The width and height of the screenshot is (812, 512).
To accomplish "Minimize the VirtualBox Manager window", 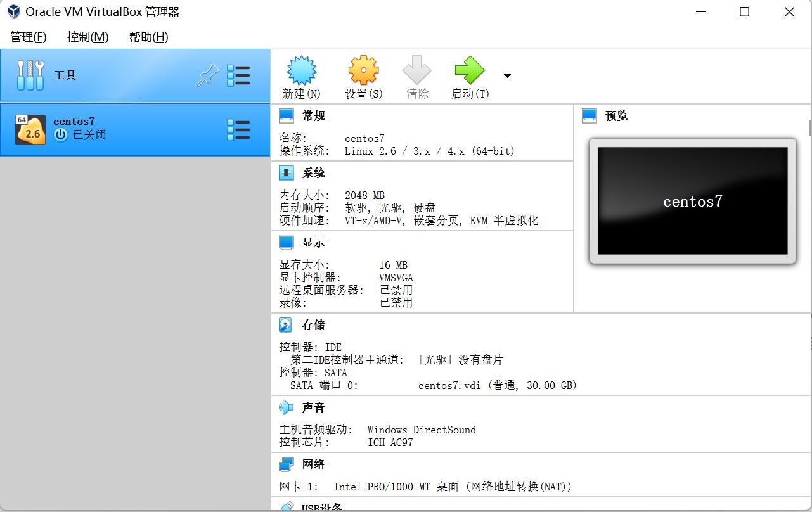I will tap(701, 12).
